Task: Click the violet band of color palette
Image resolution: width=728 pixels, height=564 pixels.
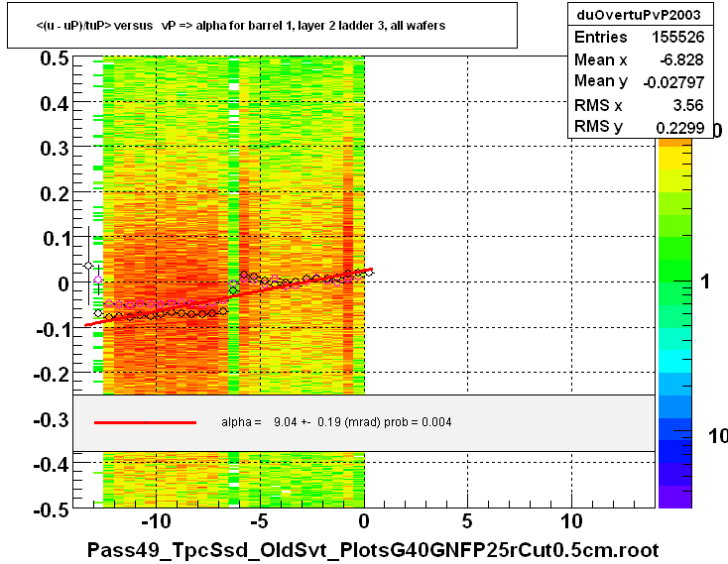Action: pos(674,497)
